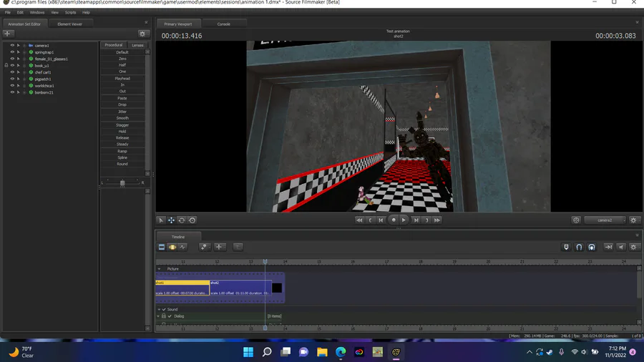Hide female_01_glasses1 eye icon
644x362 pixels.
pyautogui.click(x=12, y=59)
